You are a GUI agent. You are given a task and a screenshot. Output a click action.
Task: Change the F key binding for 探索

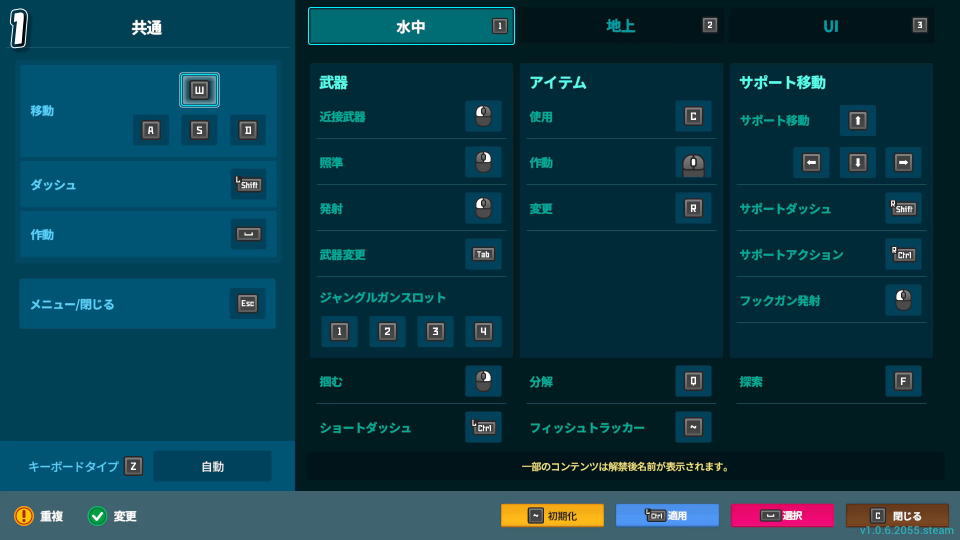pyautogui.click(x=903, y=381)
